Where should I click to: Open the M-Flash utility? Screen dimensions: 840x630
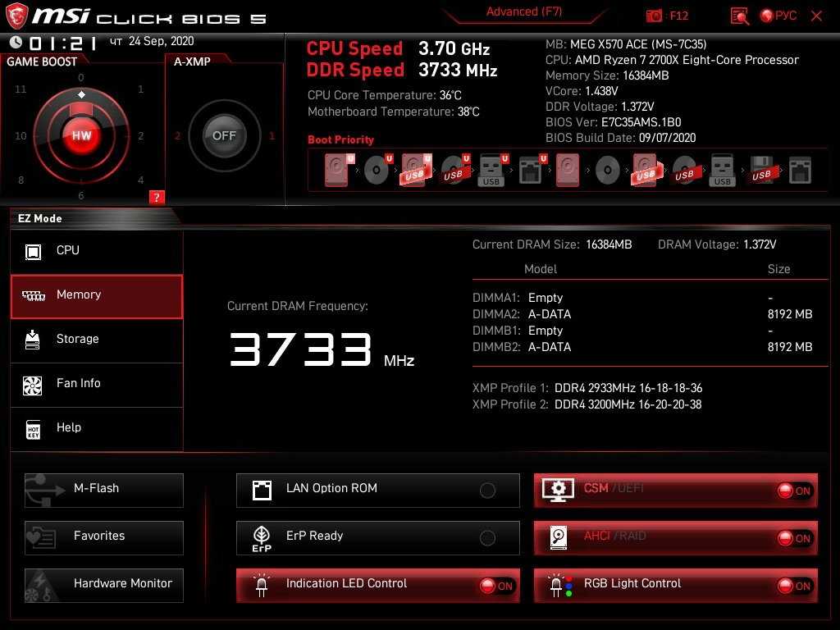[x=104, y=490]
